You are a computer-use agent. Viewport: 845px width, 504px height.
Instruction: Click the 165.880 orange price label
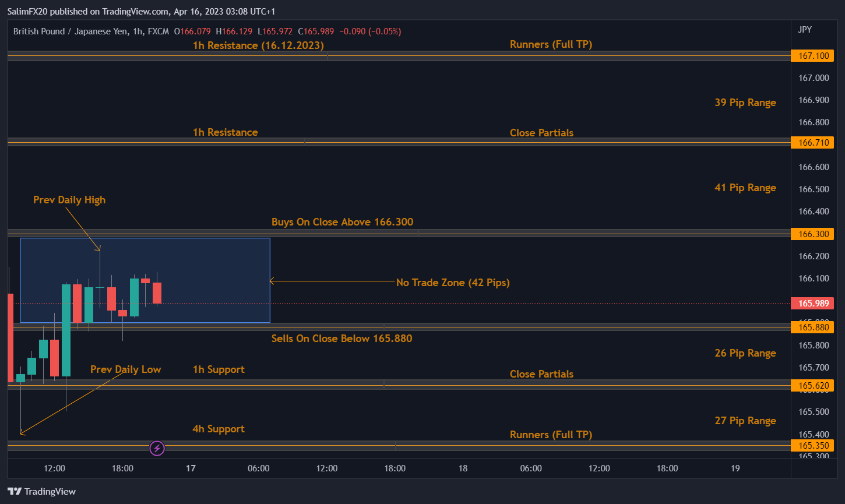tap(812, 327)
